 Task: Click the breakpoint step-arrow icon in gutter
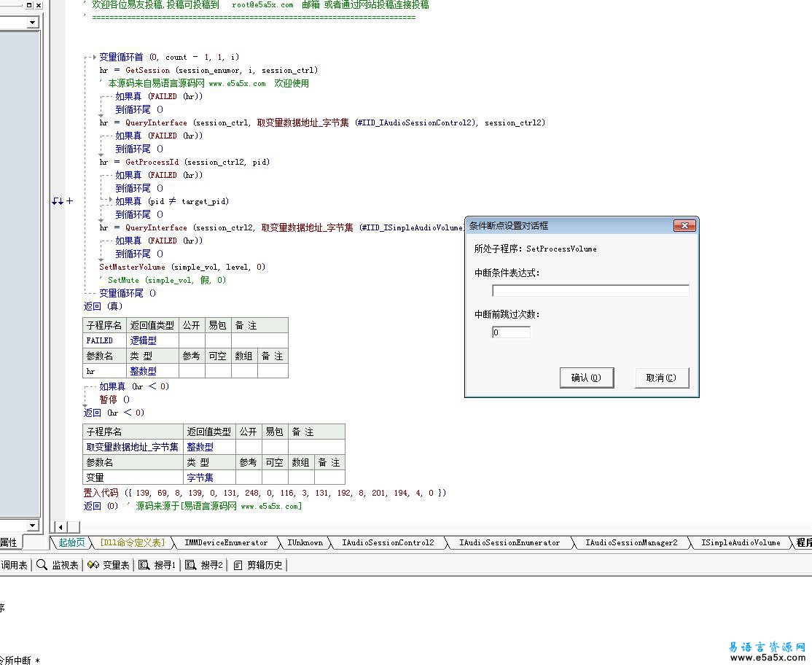tap(58, 201)
